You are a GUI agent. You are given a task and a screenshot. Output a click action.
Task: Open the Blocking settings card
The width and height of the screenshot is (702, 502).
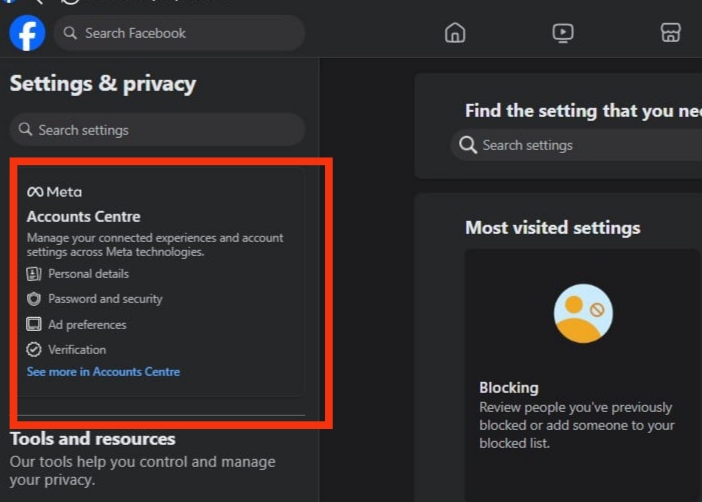582,375
